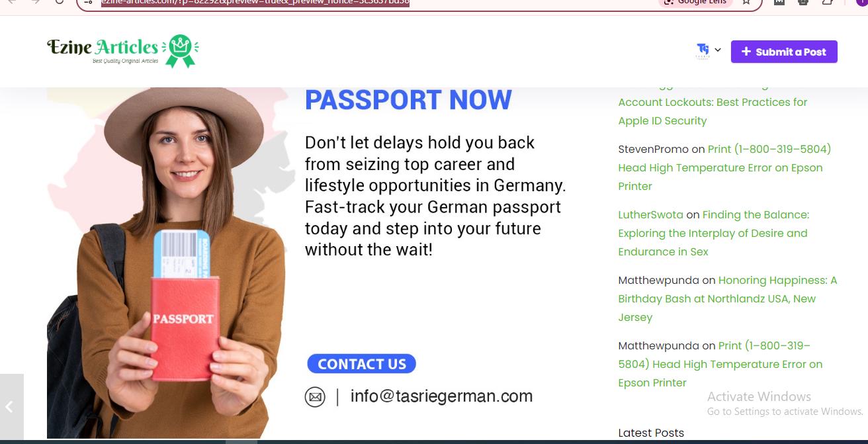Image resolution: width=868 pixels, height=444 pixels.
Task: Open StevenPromo's Epson Printer error link
Action: (x=724, y=167)
